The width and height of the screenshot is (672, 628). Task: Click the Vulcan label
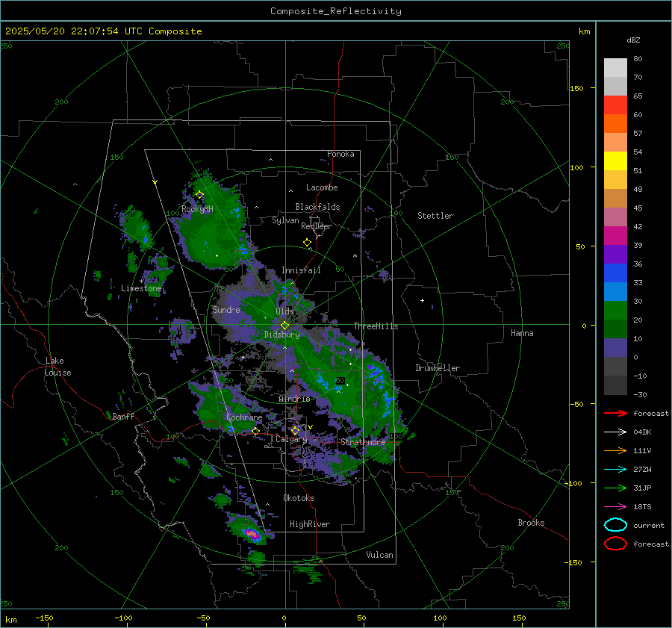[x=379, y=555]
